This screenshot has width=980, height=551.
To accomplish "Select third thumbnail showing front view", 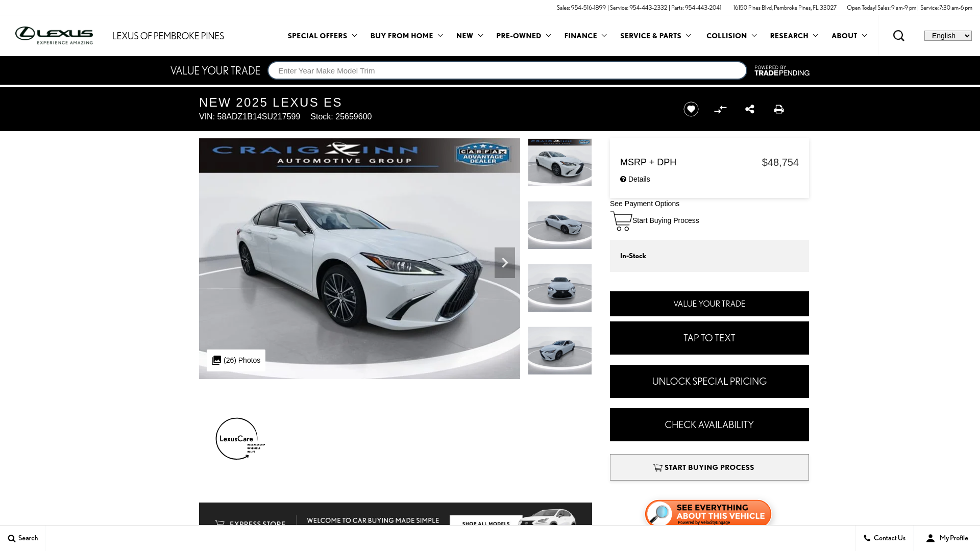I will coord(560,288).
